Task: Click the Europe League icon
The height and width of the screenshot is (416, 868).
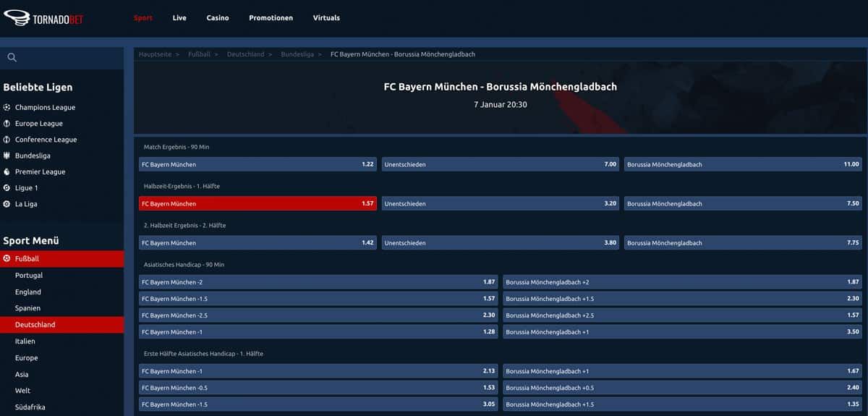Action: pos(7,124)
